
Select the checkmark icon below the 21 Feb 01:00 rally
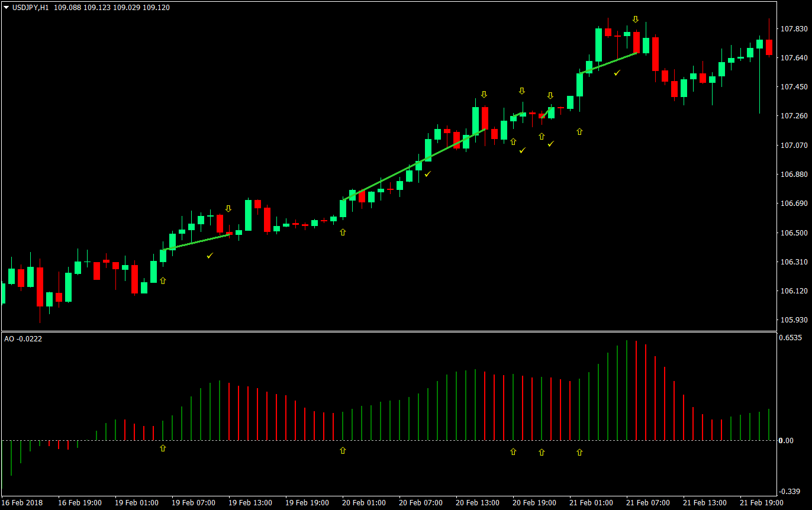click(x=617, y=73)
